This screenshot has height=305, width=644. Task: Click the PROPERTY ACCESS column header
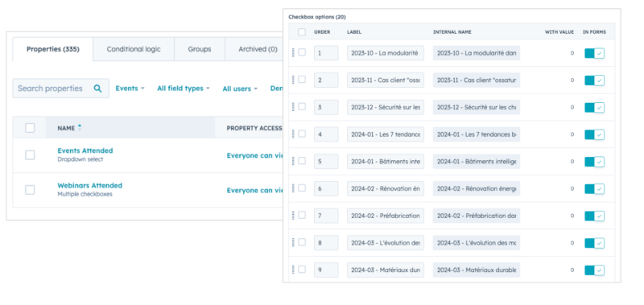tap(254, 128)
